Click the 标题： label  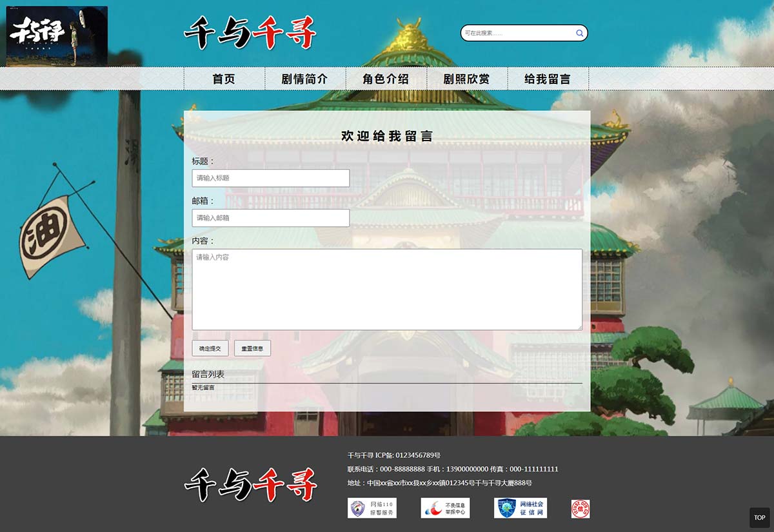click(x=203, y=161)
